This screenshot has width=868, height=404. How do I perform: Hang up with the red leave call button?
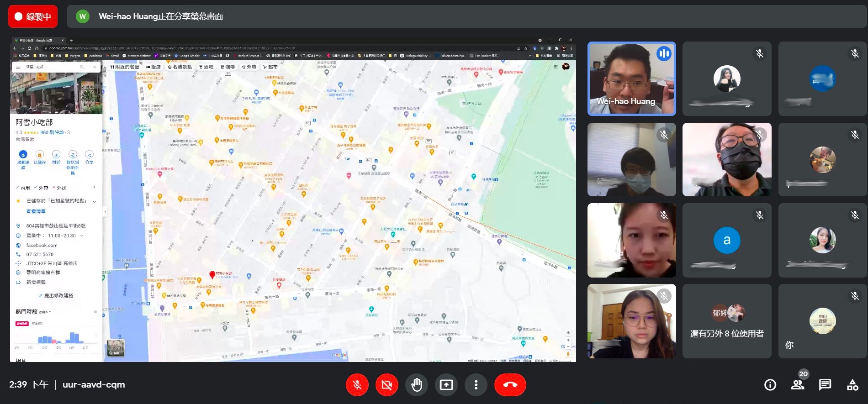510,385
